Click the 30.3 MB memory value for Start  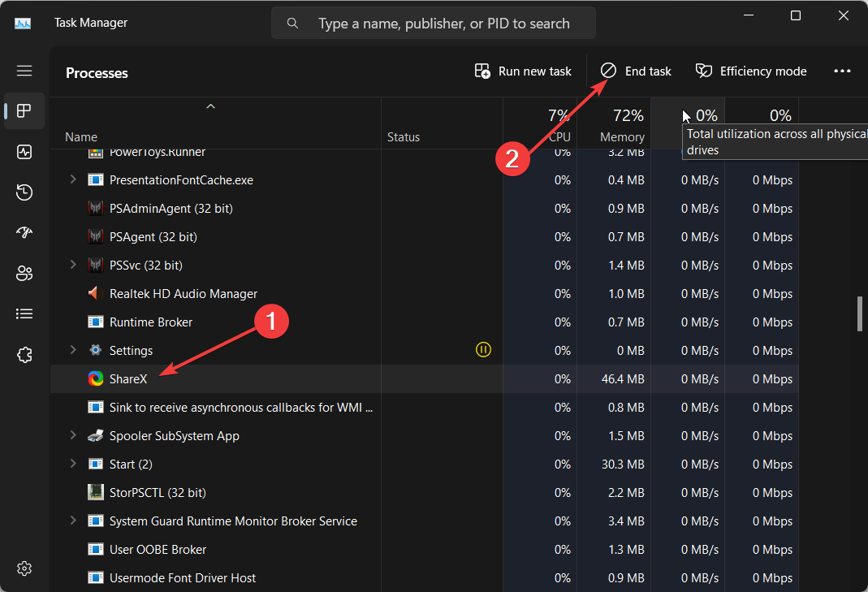(x=623, y=464)
